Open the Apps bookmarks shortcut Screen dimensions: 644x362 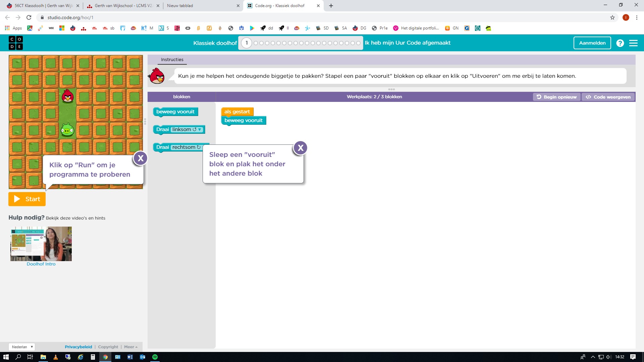13,28
